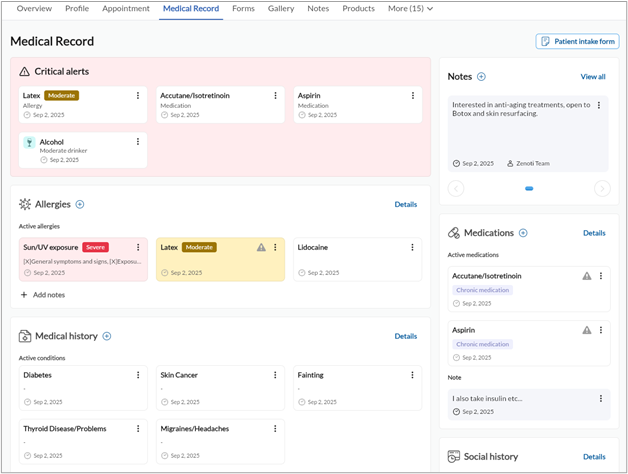Click the Medical history folder icon
The image size is (628, 474).
point(25,336)
